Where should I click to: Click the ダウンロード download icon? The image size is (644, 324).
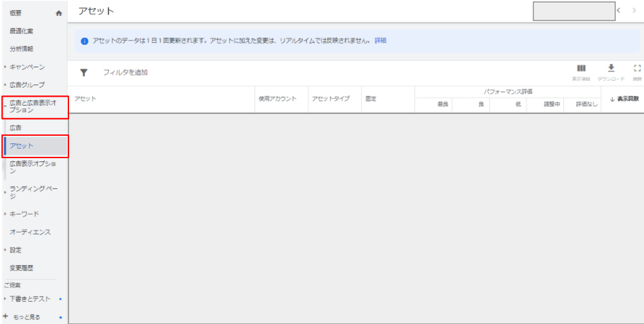(x=611, y=69)
